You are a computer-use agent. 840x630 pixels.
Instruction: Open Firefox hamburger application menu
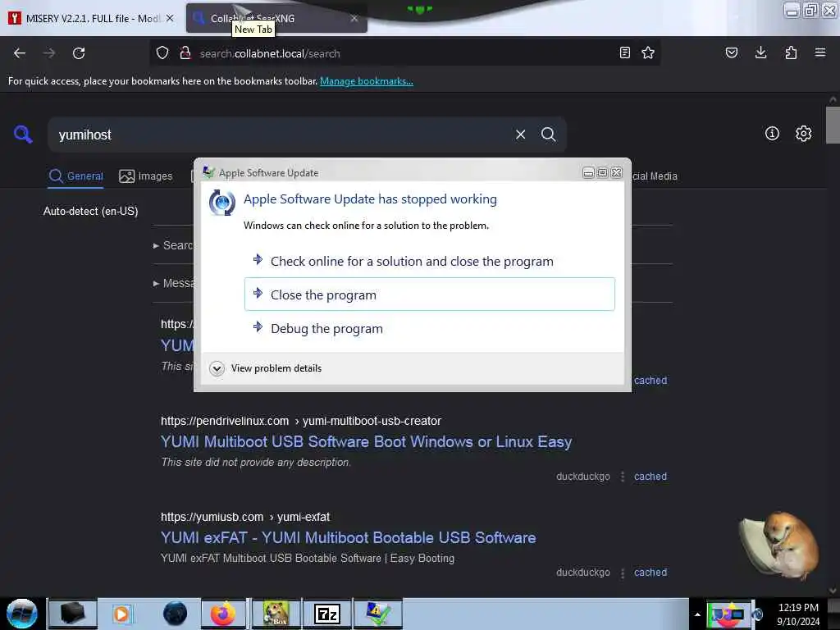[820, 52]
